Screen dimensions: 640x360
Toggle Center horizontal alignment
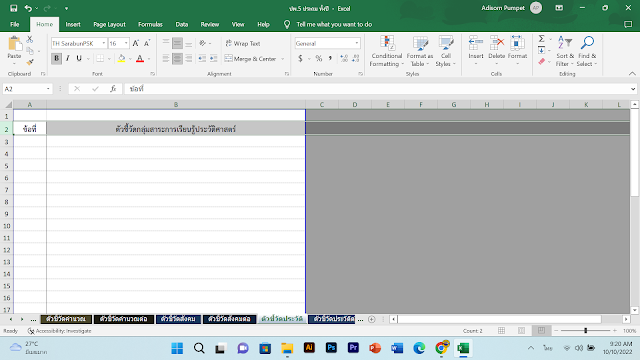tap(177, 58)
